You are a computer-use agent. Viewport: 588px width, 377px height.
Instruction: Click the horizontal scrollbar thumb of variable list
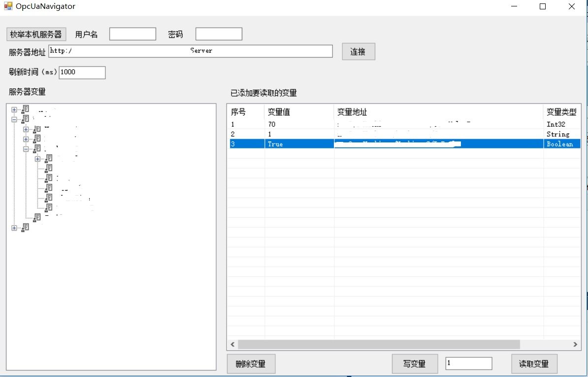(378, 344)
